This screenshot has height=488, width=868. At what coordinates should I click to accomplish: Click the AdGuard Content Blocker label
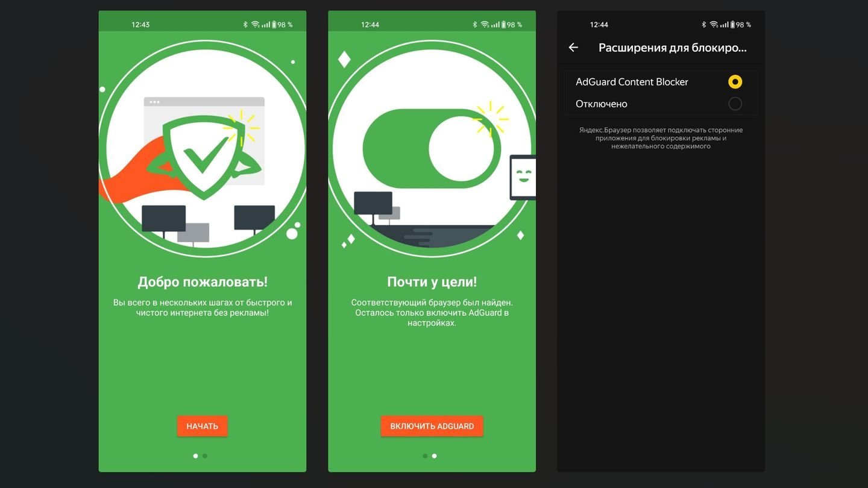632,82
